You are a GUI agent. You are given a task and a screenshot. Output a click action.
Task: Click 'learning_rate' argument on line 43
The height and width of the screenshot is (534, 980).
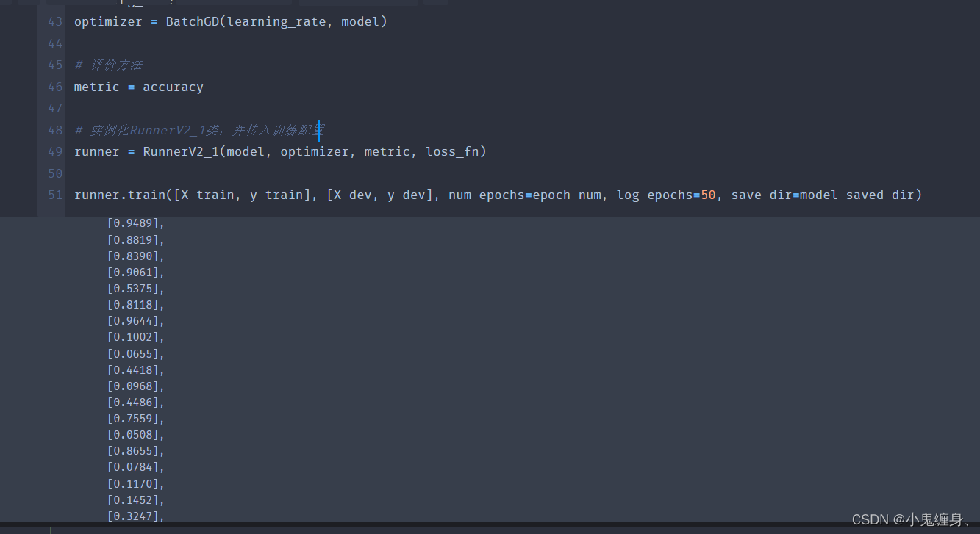coord(276,22)
